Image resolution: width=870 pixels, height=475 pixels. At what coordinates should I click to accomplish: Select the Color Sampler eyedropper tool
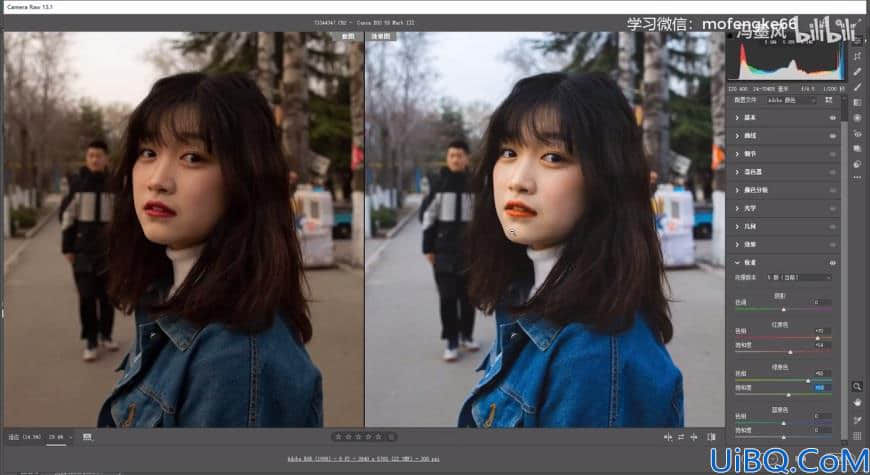857,420
